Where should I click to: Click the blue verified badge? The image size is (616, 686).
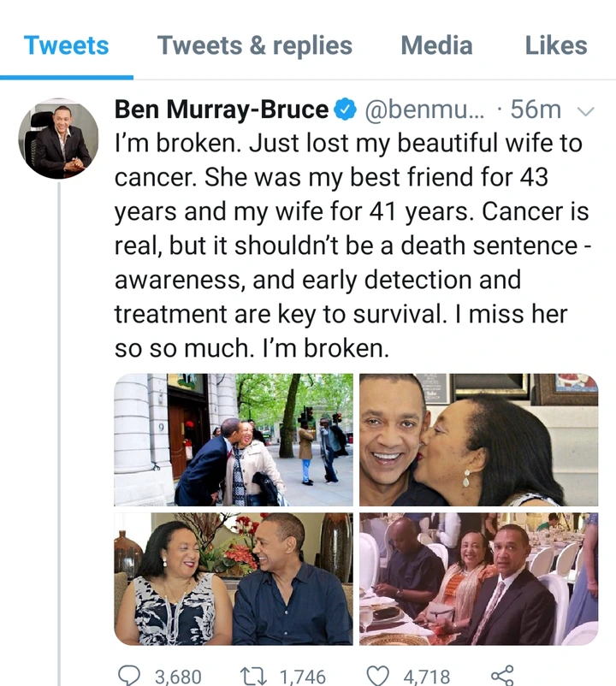(345, 110)
